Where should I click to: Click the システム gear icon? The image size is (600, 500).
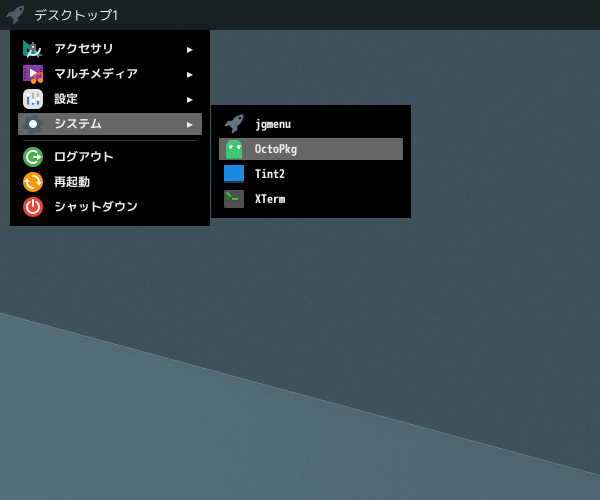pos(33,124)
